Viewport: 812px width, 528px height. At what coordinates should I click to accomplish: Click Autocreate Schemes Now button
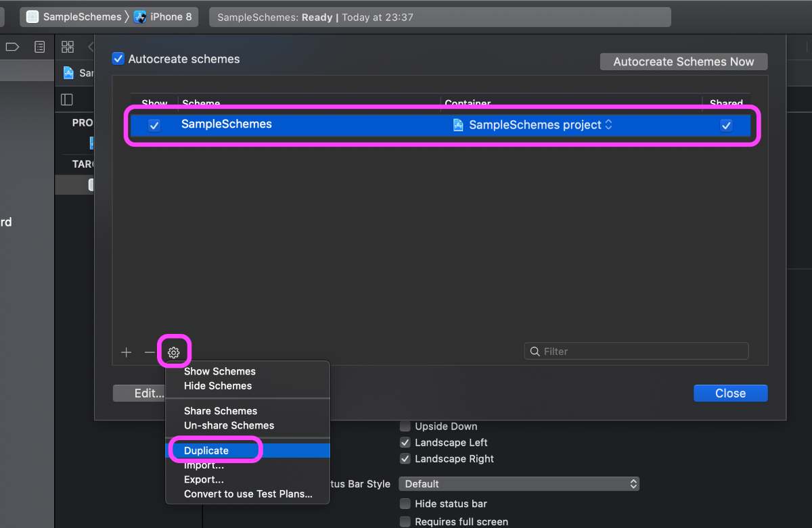[683, 62]
